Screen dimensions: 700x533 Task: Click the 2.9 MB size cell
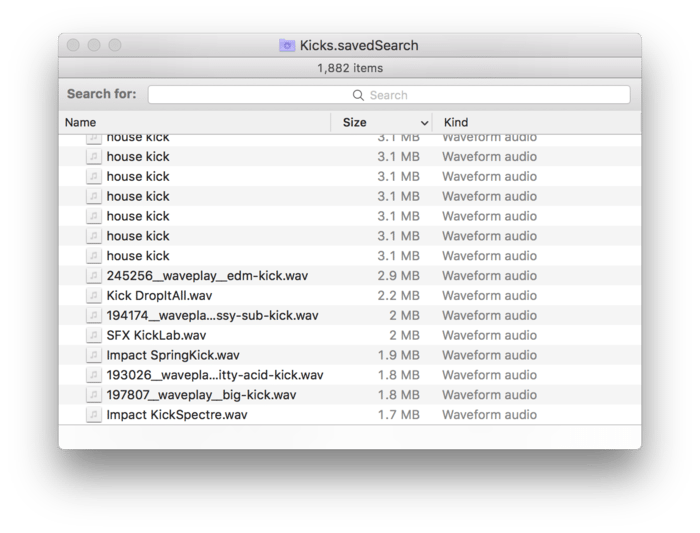pos(398,275)
